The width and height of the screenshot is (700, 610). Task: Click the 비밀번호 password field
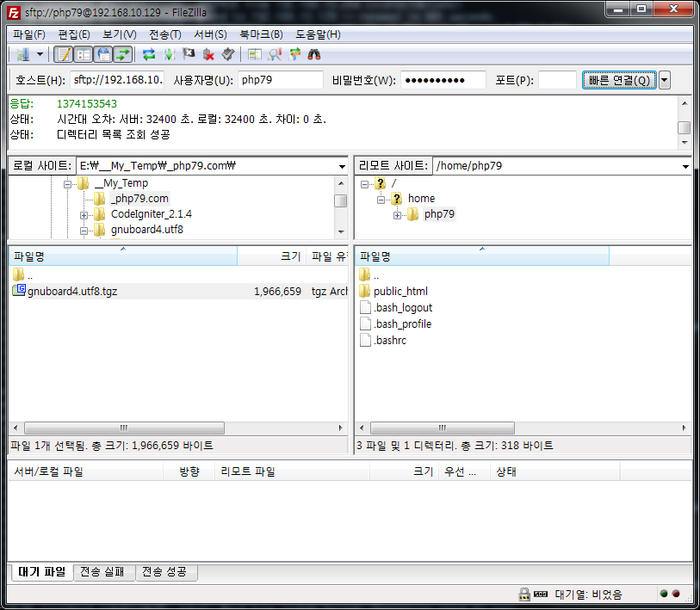(443, 80)
